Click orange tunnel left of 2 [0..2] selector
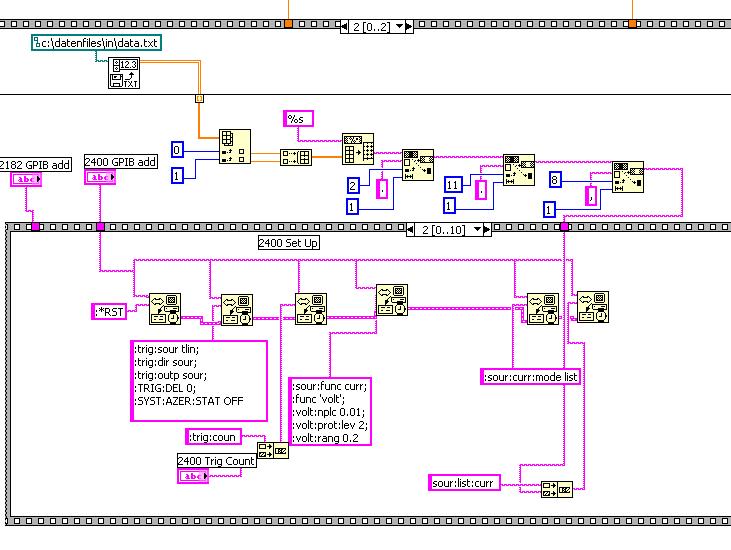 point(289,23)
